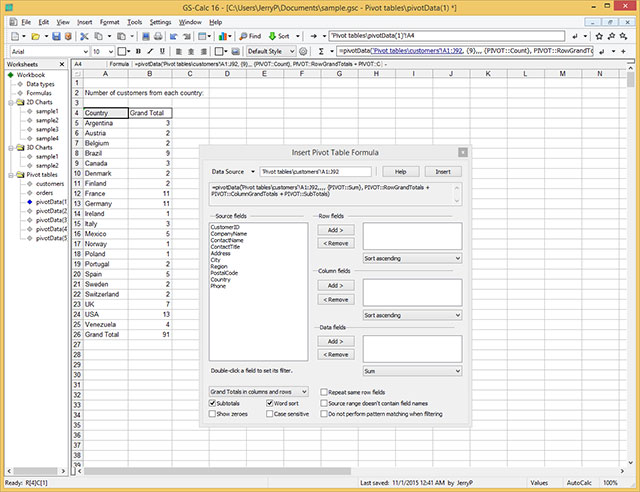Close the Worksheets panel with X
Image resolution: width=640 pixels, height=492 pixels.
63,64
